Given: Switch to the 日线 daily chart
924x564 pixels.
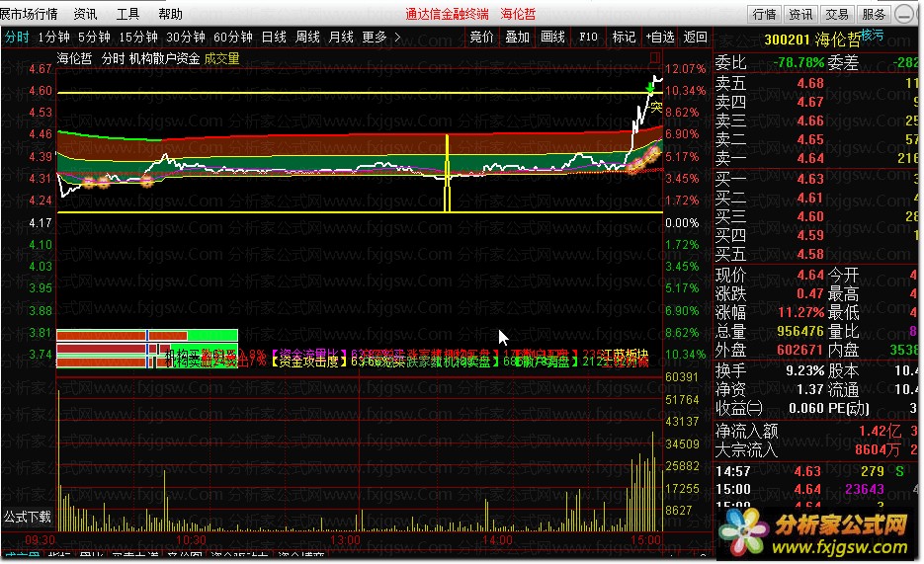Looking at the screenshot, I should [274, 38].
